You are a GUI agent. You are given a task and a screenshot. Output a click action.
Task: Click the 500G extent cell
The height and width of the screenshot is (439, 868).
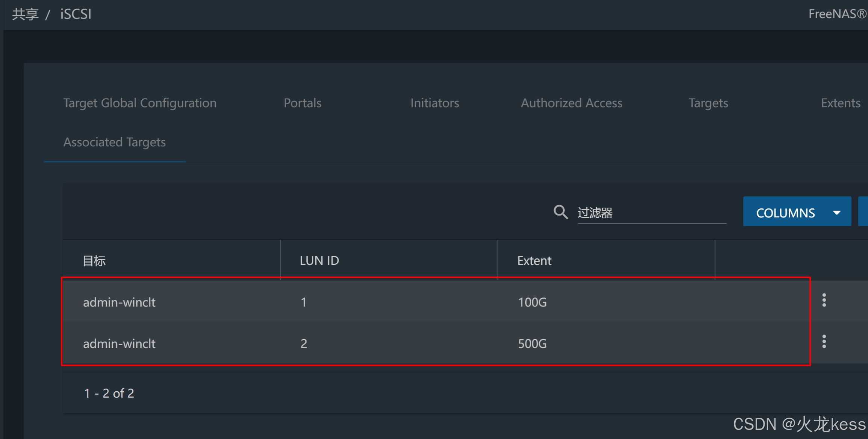(x=532, y=343)
